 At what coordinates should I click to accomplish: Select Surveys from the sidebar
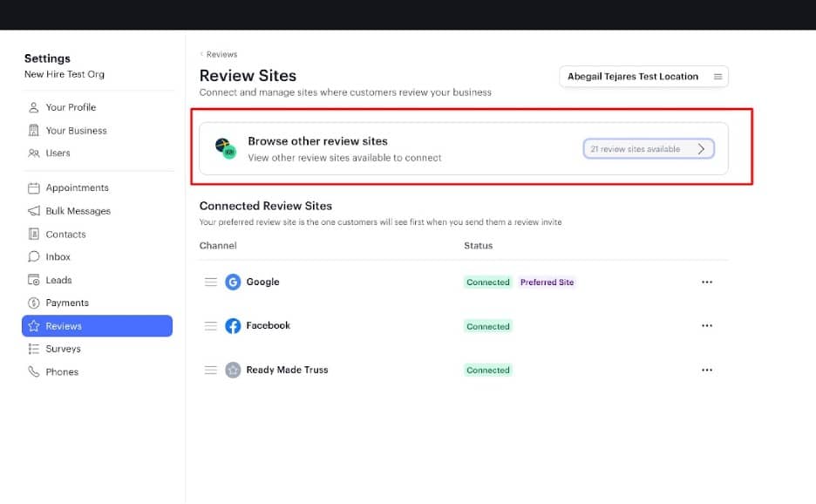(63, 349)
